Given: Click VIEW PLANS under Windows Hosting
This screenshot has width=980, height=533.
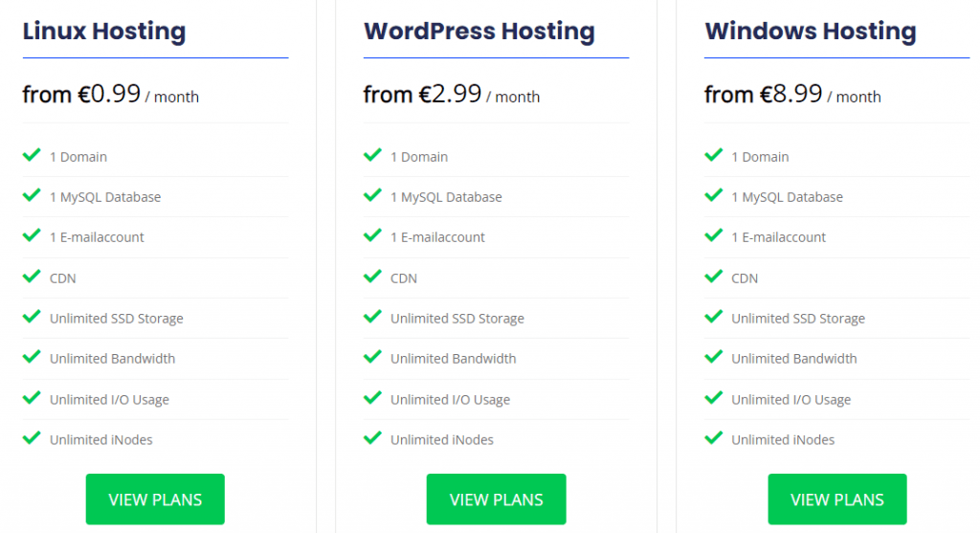Looking at the screenshot, I should click(836, 499).
